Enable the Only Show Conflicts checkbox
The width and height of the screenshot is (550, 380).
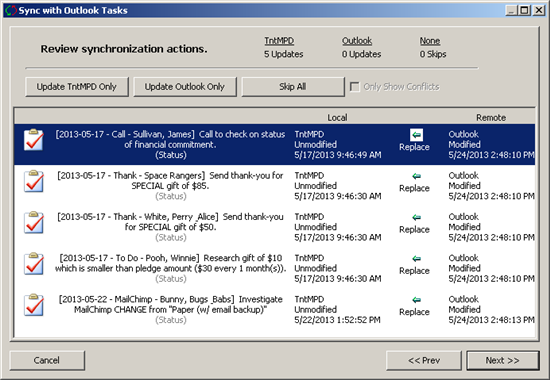tap(355, 87)
